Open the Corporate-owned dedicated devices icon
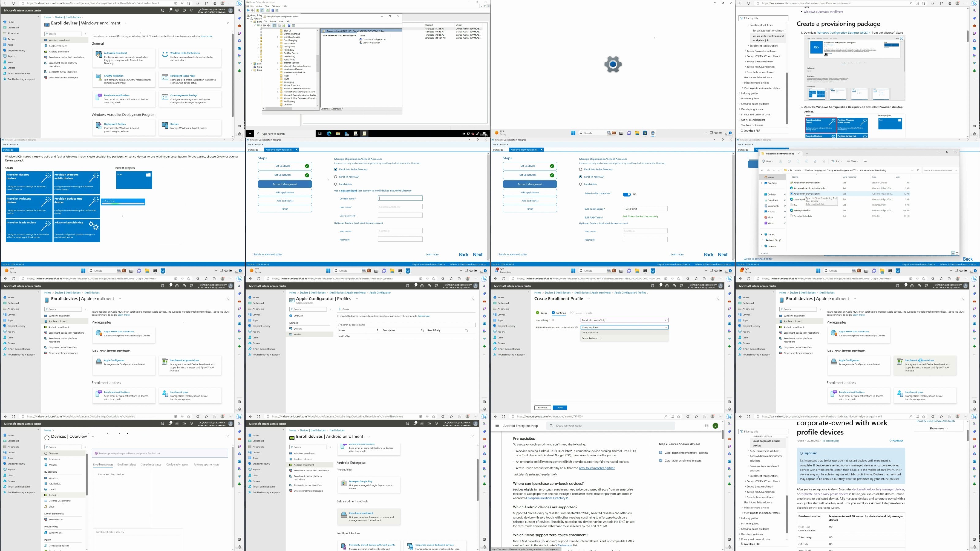 (x=410, y=546)
